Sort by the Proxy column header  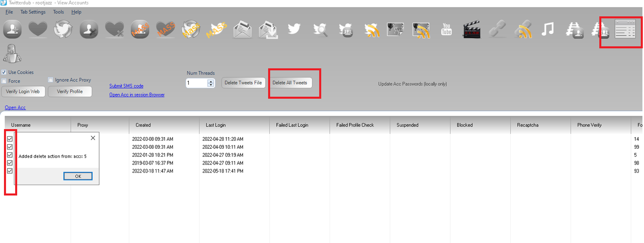[x=100, y=125]
